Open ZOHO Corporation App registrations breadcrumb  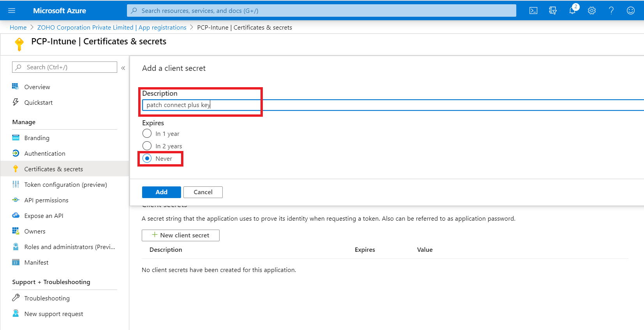(x=112, y=27)
